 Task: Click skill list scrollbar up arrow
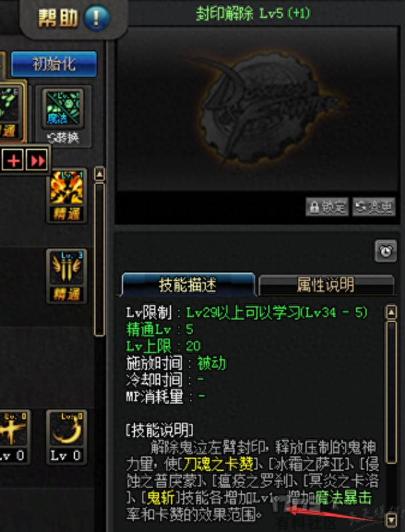pyautogui.click(x=99, y=174)
